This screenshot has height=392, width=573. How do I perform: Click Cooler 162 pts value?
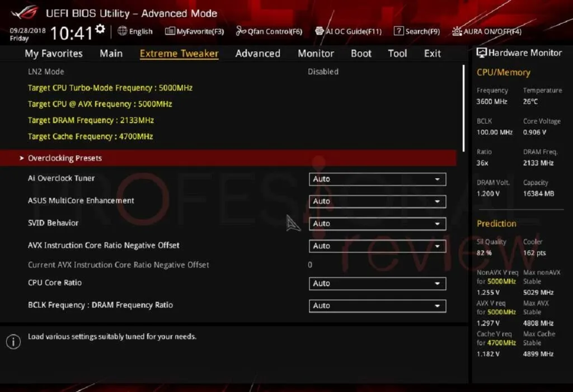[534, 253]
